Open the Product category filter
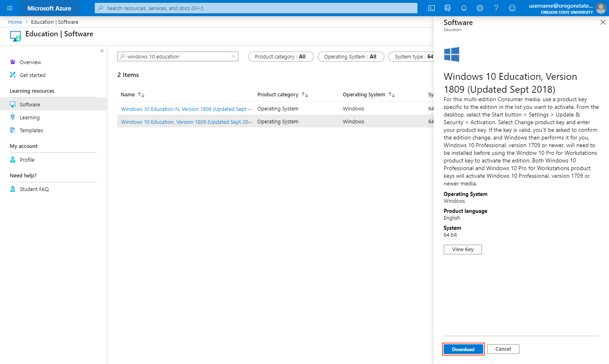 tap(281, 56)
